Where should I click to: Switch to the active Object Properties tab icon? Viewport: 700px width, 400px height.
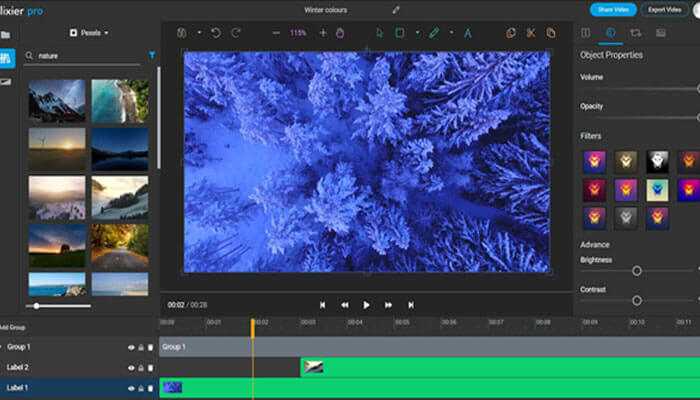[611, 33]
